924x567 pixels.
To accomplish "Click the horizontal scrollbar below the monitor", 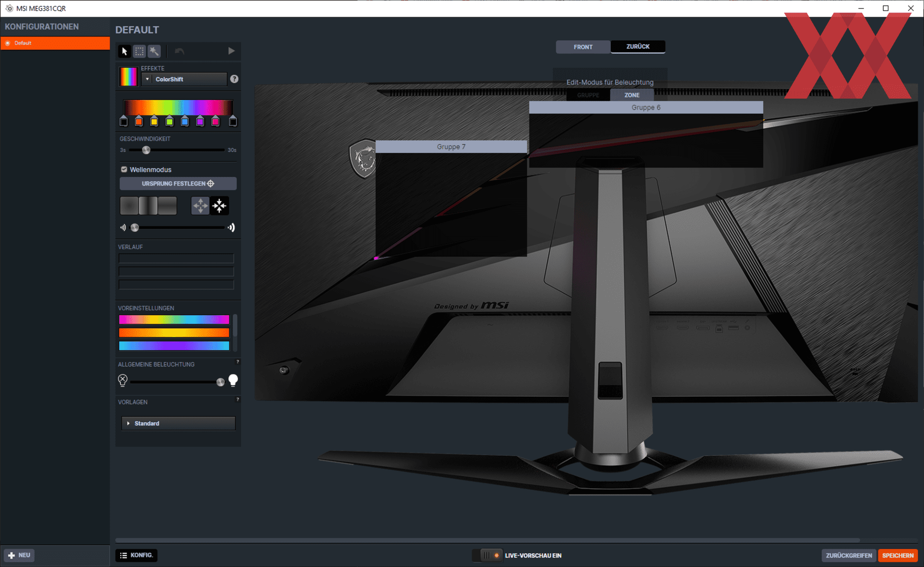I will pos(488,540).
